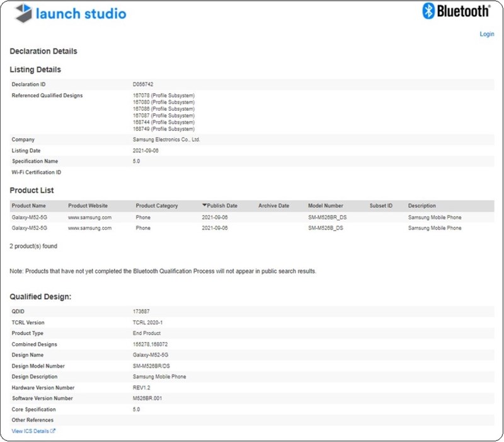The image size is (504, 442).
Task: Click the Archive Date column header
Action: [273, 206]
